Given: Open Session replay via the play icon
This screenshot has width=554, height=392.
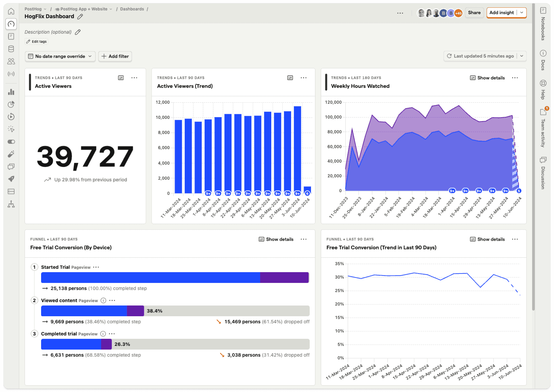Looking at the screenshot, I should pos(11,117).
